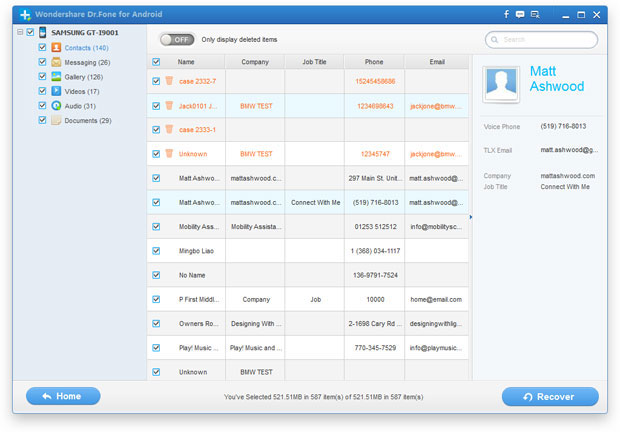Sort by the Phone column header
Screen dimensions: 620x432
[374, 62]
